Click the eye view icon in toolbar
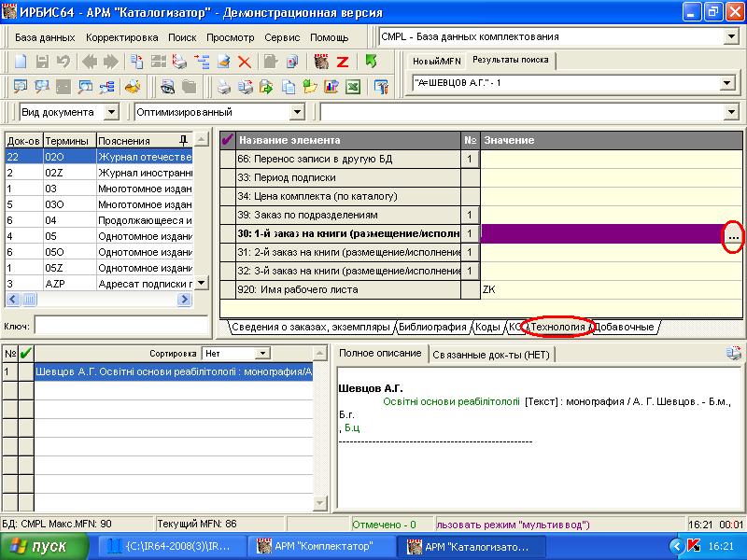This screenshot has height=560, width=747. click(x=167, y=88)
